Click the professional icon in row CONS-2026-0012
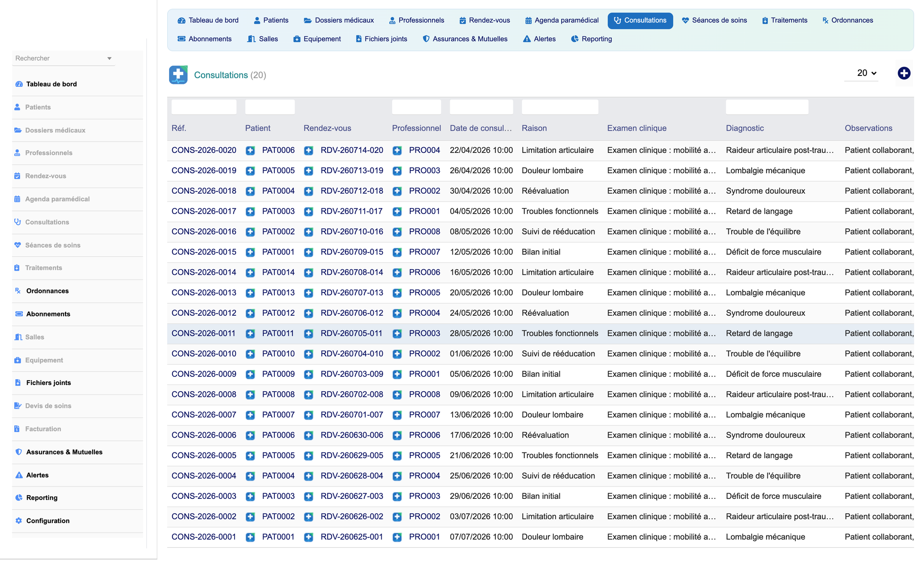This screenshot has width=924, height=572. (x=397, y=314)
